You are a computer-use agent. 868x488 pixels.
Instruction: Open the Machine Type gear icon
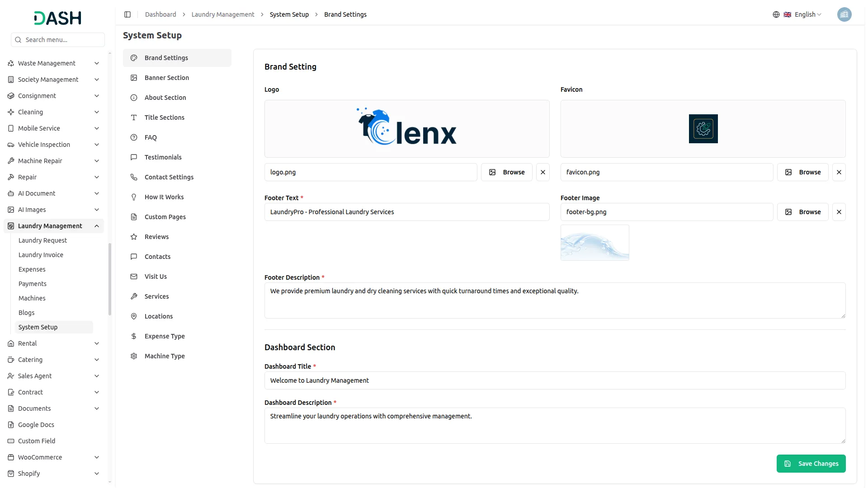pos(133,356)
